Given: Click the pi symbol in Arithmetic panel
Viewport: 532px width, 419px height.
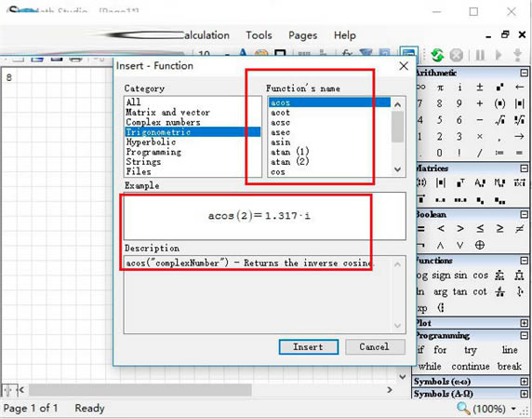Looking at the screenshot, I should 440,88.
